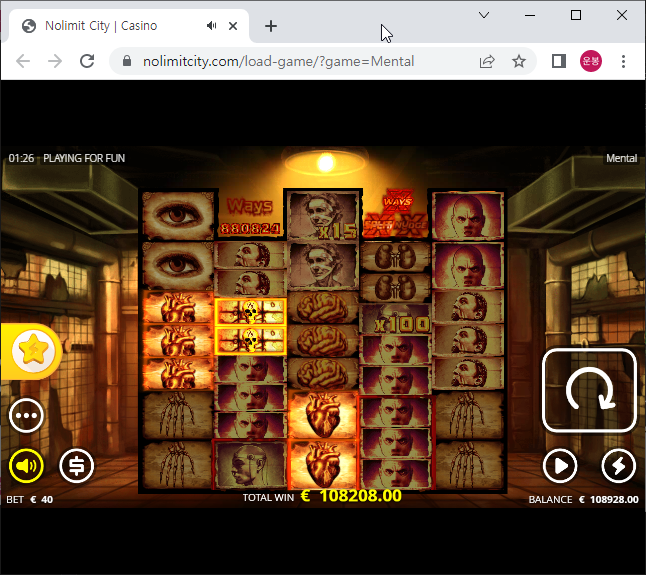Share this page using the share icon
The width and height of the screenshot is (646, 575).
coord(487,61)
